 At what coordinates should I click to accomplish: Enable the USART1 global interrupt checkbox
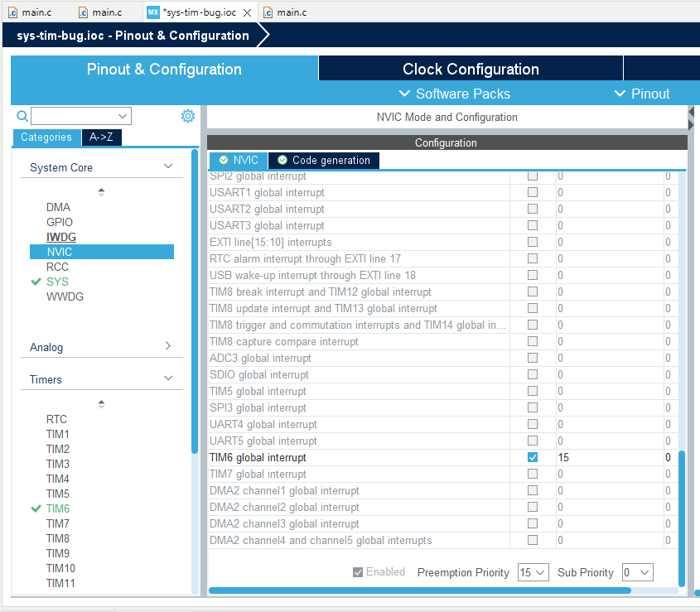(x=531, y=192)
